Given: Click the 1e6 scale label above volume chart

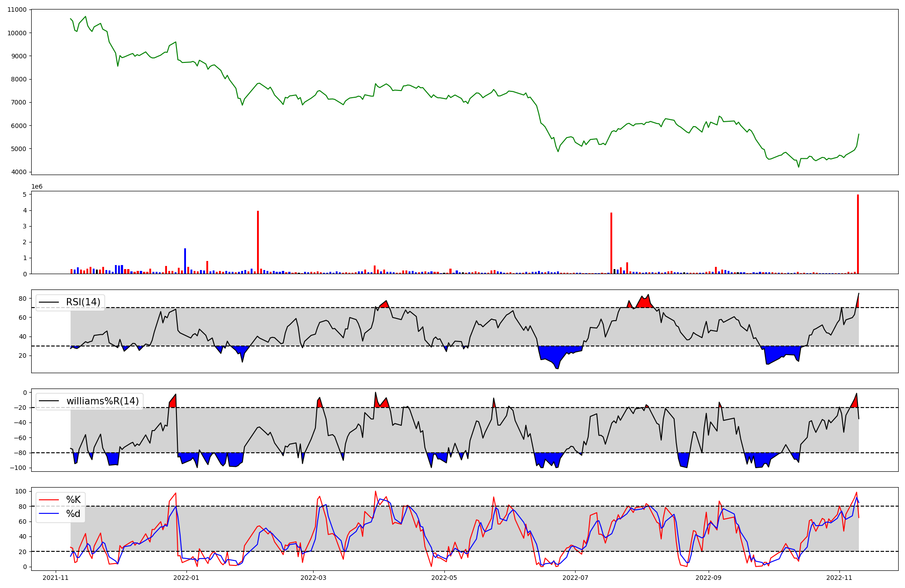Looking at the screenshot, I should coord(37,187).
